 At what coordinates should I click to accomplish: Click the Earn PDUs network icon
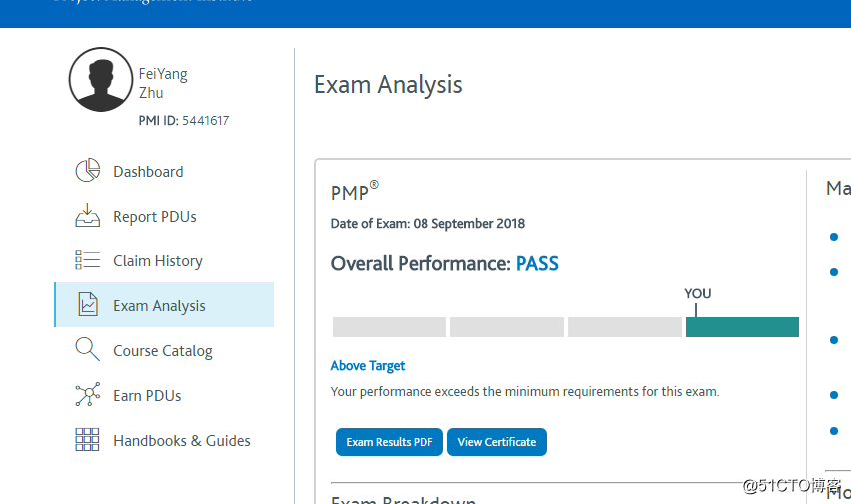[87, 394]
